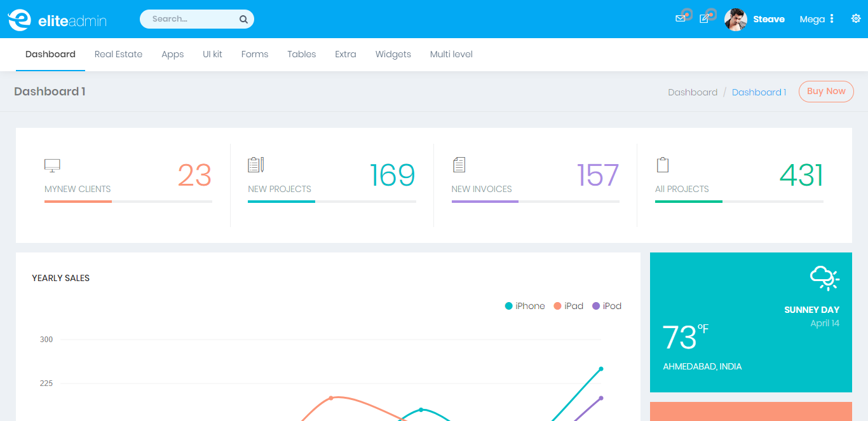Click the search magnifier icon
This screenshot has height=421, width=868.
(243, 20)
